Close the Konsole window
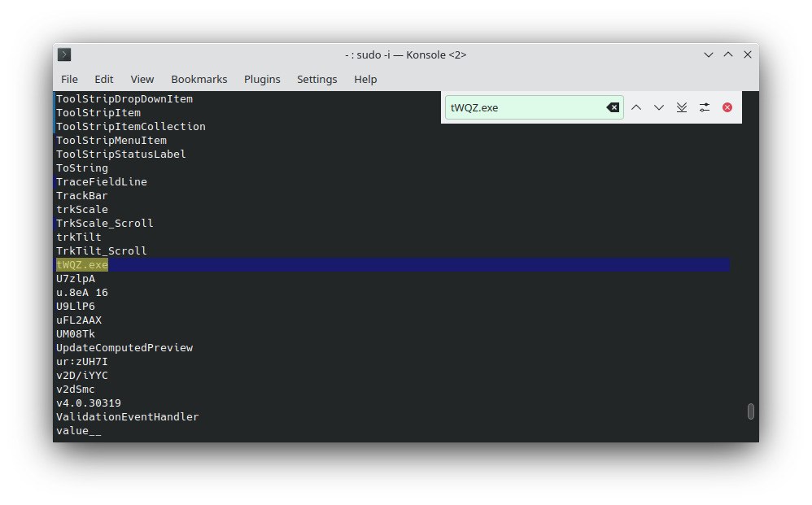Screen dimensions: 812x505 [x=748, y=54]
